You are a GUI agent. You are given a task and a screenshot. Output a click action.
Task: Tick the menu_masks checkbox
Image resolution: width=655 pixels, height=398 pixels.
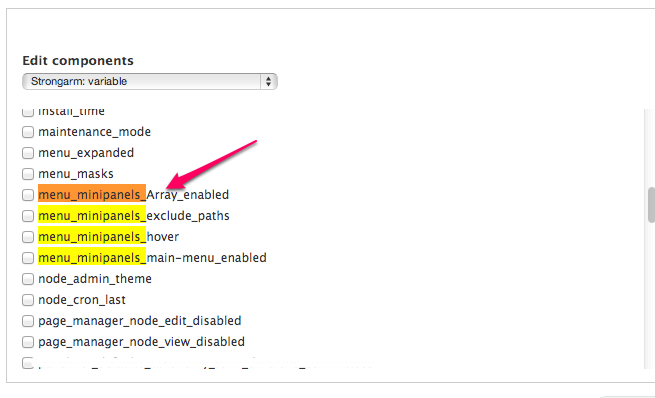[28, 174]
